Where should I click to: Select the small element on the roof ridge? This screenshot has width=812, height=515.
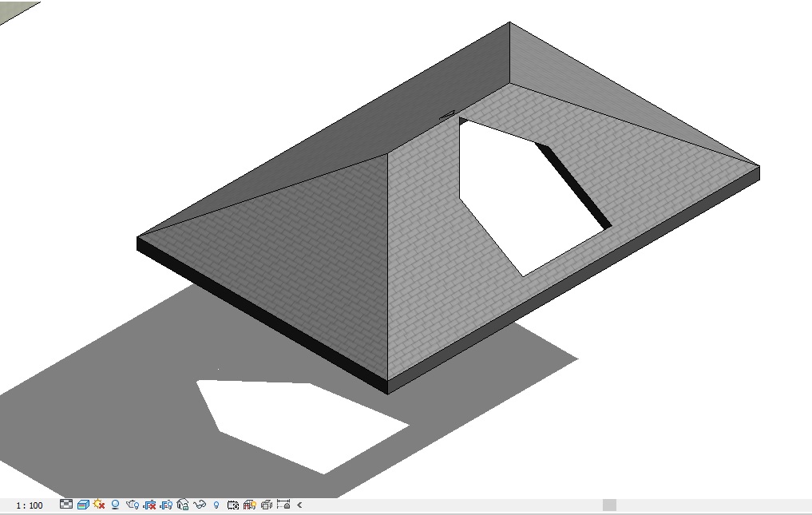[x=446, y=116]
